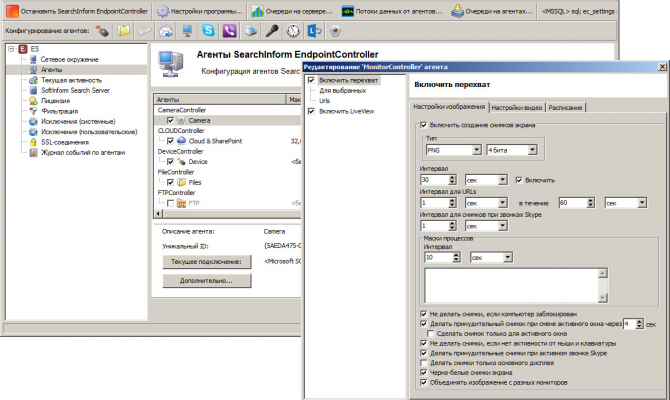
Task: Open the 4 бита color depth dropdown
Action: [x=532, y=150]
